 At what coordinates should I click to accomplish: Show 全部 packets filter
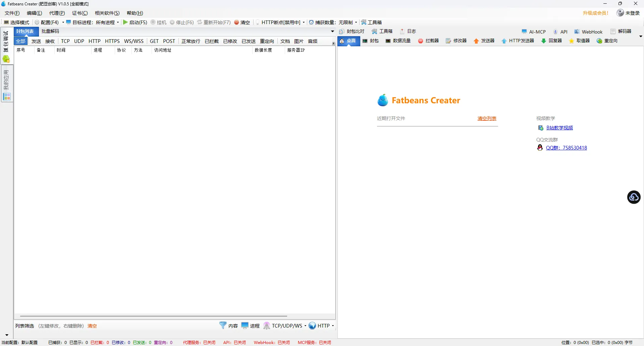(20, 41)
